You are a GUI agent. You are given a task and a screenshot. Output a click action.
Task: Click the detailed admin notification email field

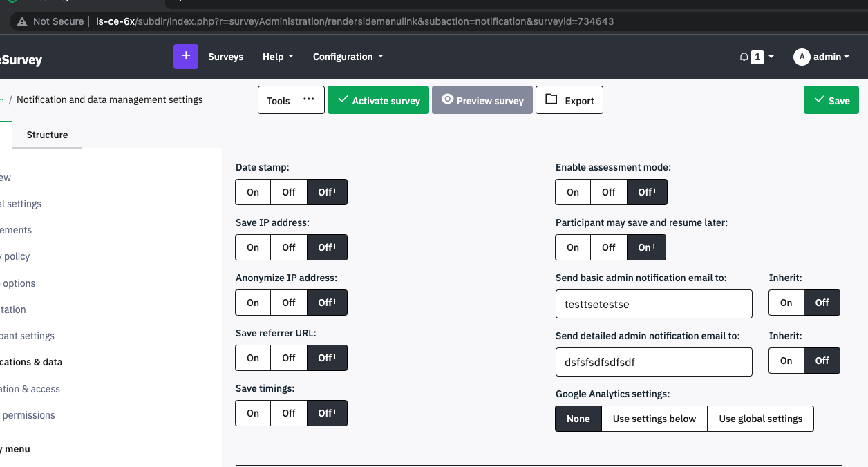[653, 362]
